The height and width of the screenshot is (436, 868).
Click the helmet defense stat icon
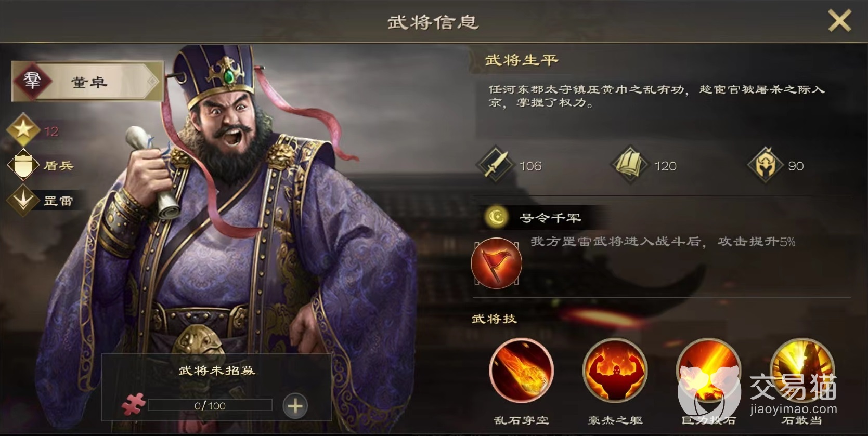tap(766, 165)
